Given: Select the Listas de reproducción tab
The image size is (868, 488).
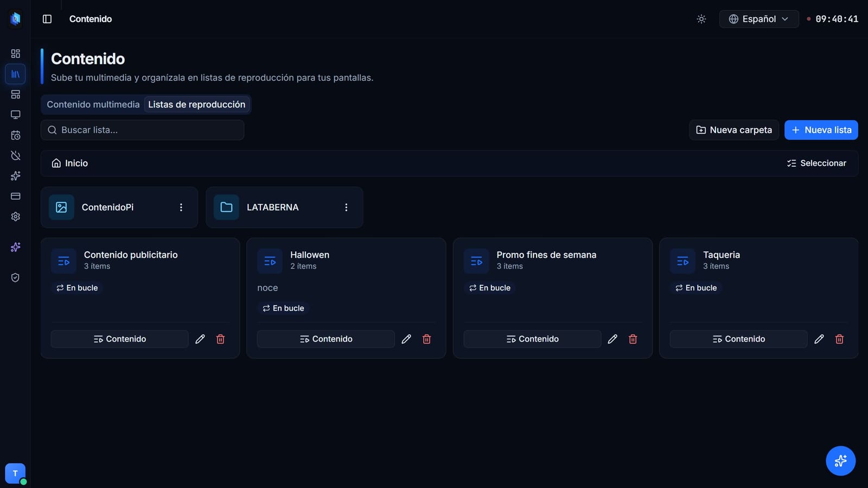Looking at the screenshot, I should pos(197,104).
